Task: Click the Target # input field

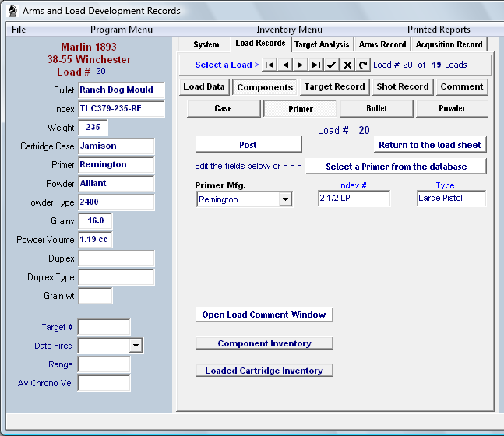Action: pos(104,327)
